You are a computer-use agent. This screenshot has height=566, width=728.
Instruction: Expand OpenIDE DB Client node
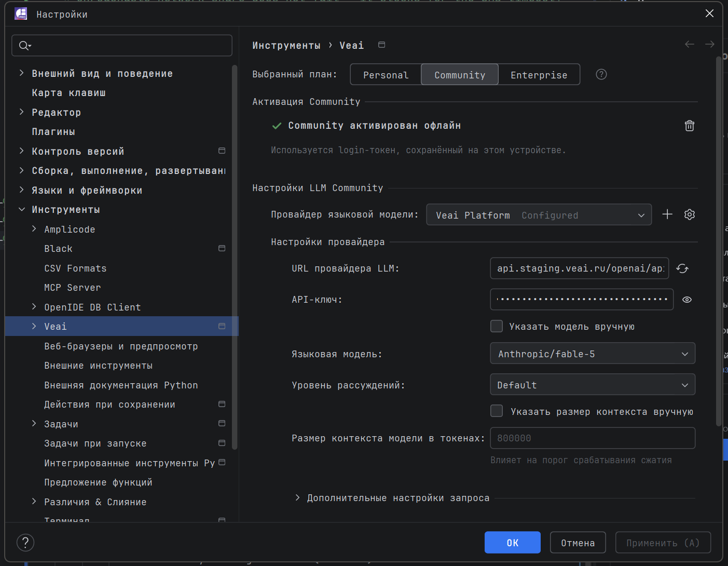coord(34,307)
